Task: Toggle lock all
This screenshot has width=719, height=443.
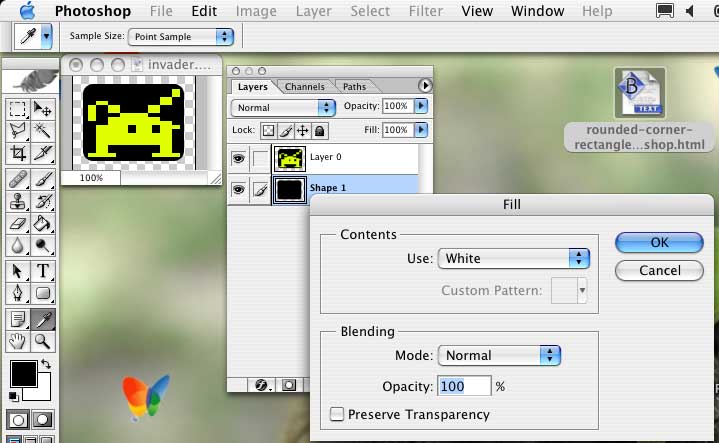Action: click(x=319, y=131)
